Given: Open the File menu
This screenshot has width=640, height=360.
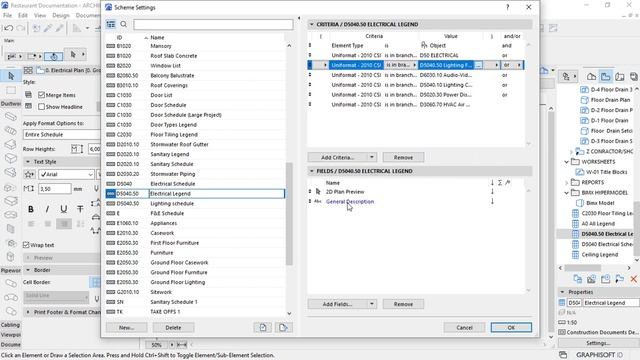Looking at the screenshot, I should 7,15.
